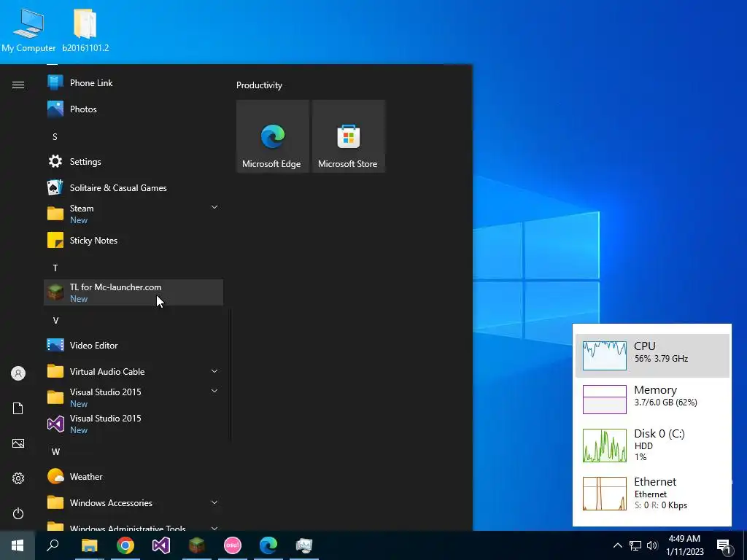Jump to letter S section header

pyautogui.click(x=55, y=136)
